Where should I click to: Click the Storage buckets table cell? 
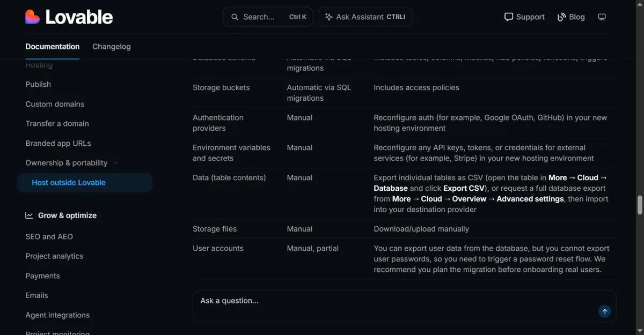(x=221, y=87)
